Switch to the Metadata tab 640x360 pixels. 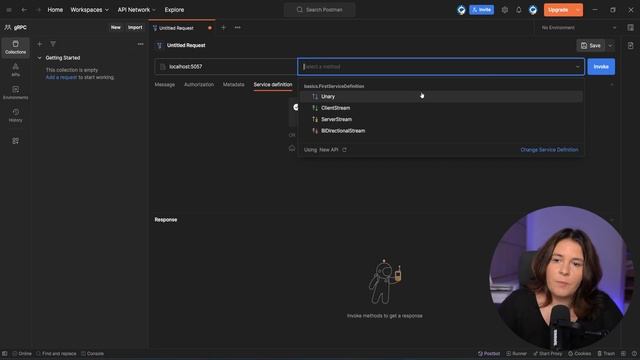point(233,84)
